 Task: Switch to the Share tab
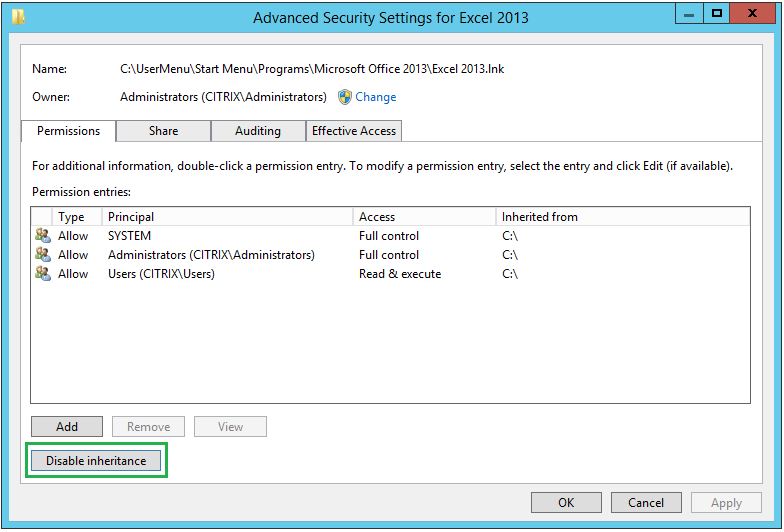(x=163, y=131)
